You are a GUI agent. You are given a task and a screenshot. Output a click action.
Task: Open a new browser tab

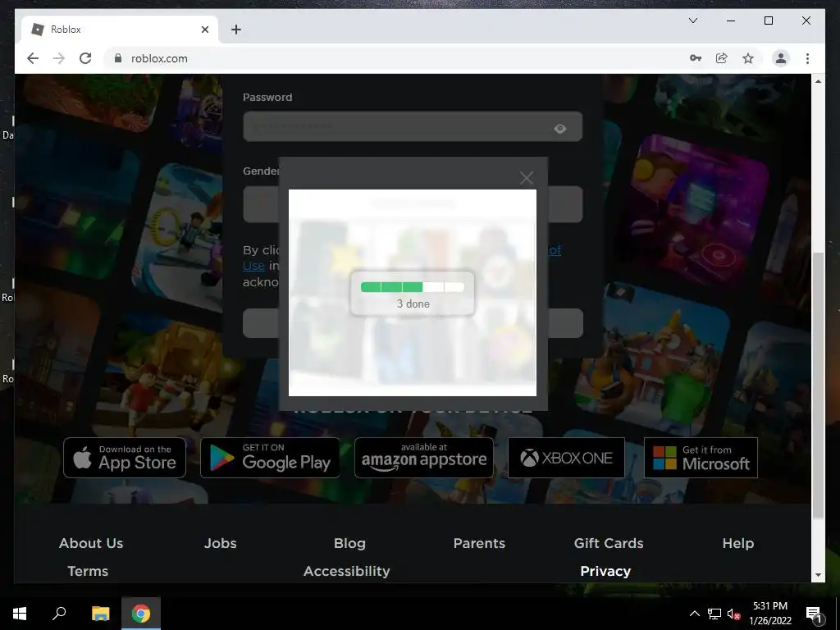pos(235,30)
